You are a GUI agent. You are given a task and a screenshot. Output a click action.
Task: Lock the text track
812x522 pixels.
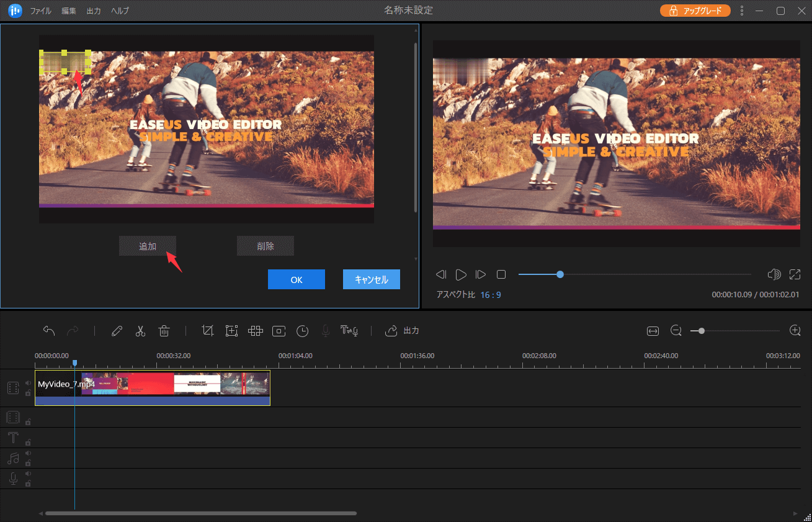[x=28, y=443]
